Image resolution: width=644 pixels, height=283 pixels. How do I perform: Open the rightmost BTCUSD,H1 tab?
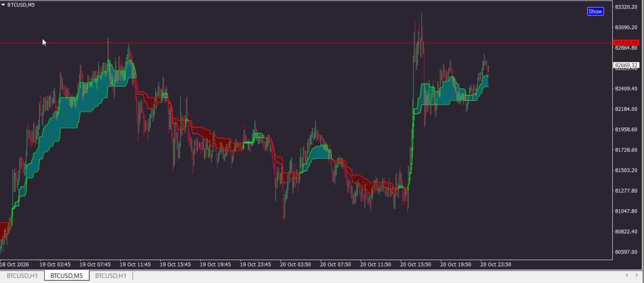tap(111, 275)
